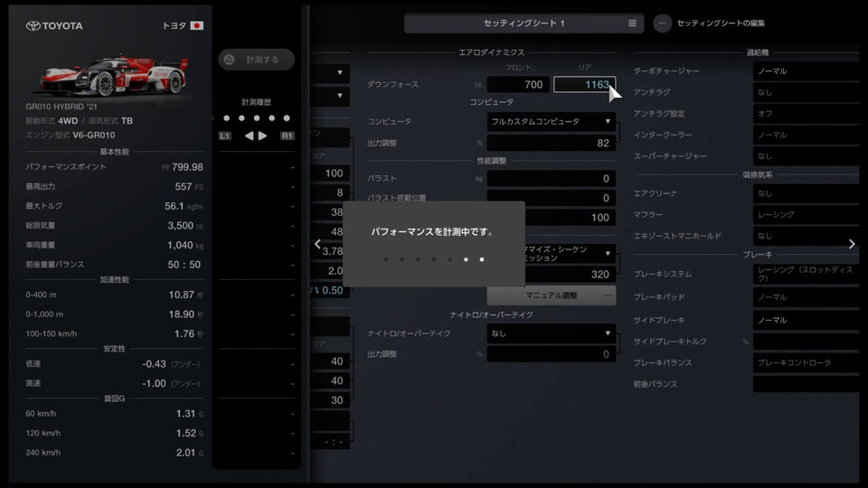Select インタークーラー setting ノーマル
Screen dimensions: 868x488
[x=806, y=135]
